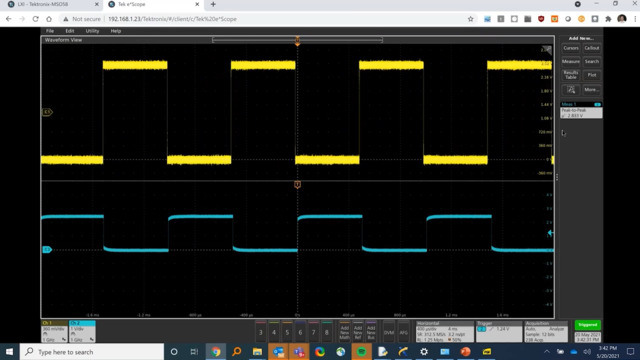Click the Ch 1 ground level handle
640x360 pixels.
pos(47,111)
